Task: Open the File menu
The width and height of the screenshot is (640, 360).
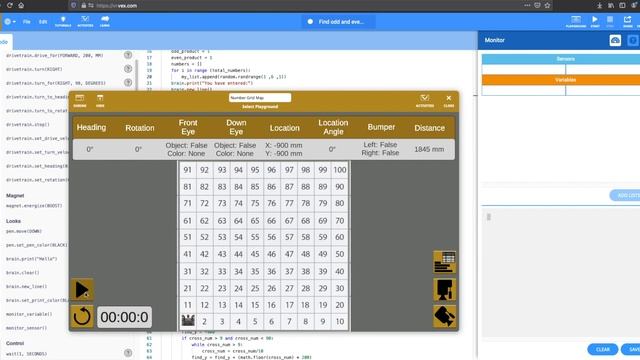Action: (x=27, y=22)
